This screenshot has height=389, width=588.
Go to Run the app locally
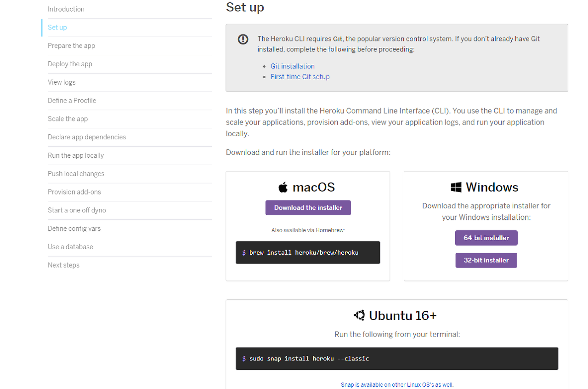(x=76, y=155)
